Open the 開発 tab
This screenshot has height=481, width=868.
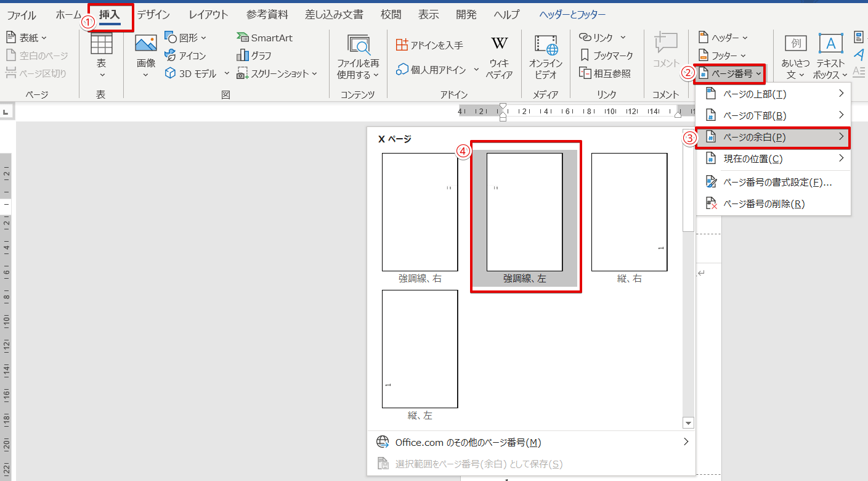pos(467,14)
